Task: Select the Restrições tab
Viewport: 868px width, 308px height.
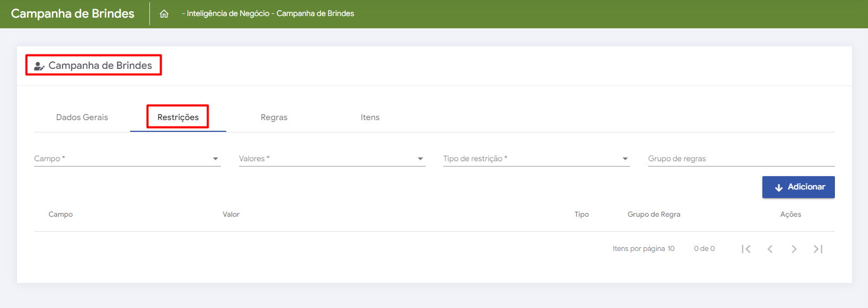Action: (178, 117)
